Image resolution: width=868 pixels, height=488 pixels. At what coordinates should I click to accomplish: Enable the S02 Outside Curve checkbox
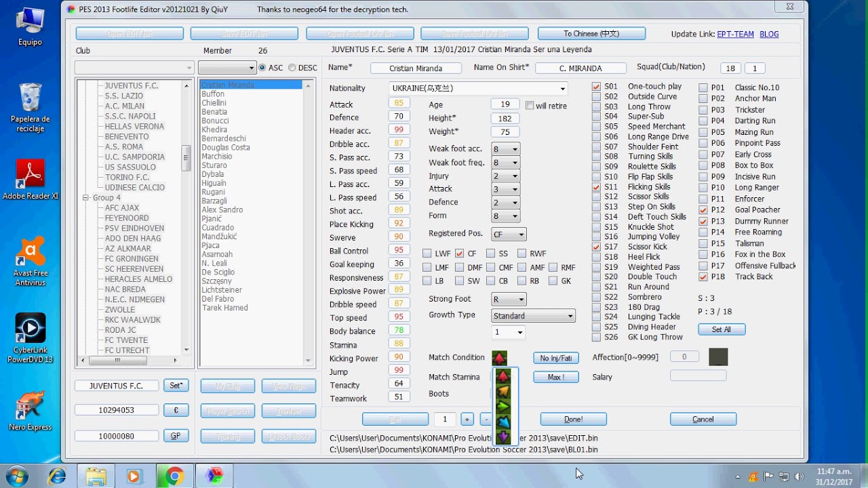pos(596,96)
